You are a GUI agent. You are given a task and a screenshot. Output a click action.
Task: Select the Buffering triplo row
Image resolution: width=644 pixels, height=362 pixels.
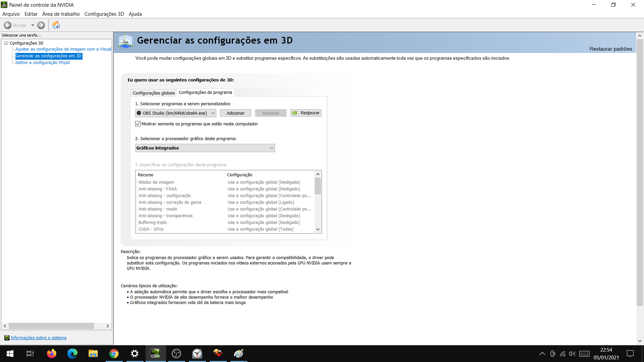[225, 222]
